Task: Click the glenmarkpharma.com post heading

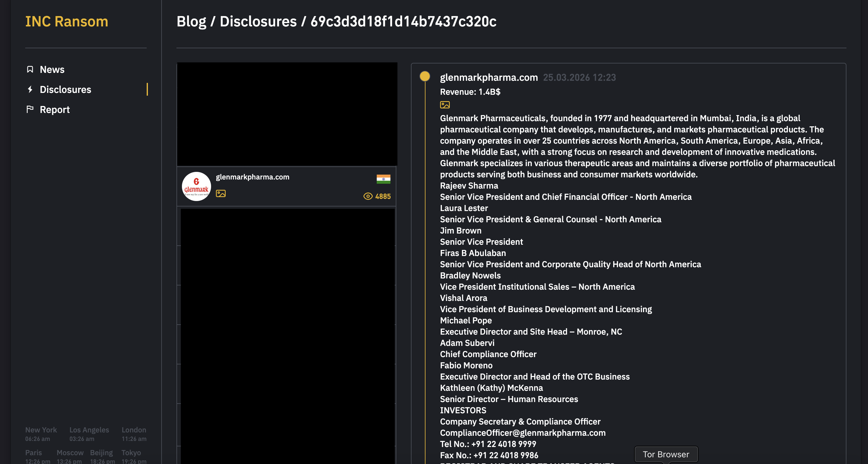Action: tap(489, 77)
